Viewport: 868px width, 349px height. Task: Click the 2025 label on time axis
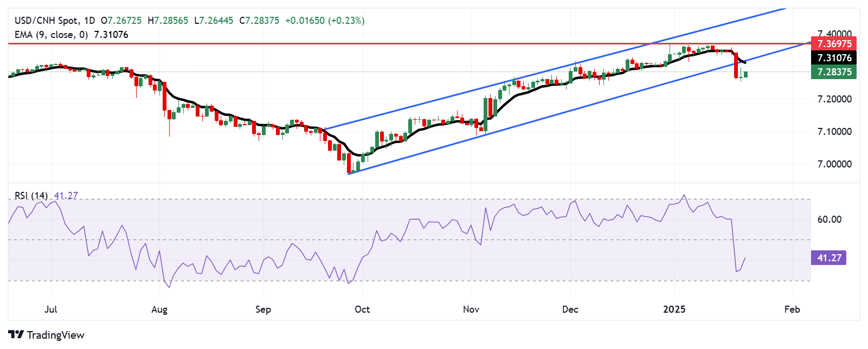tap(674, 309)
